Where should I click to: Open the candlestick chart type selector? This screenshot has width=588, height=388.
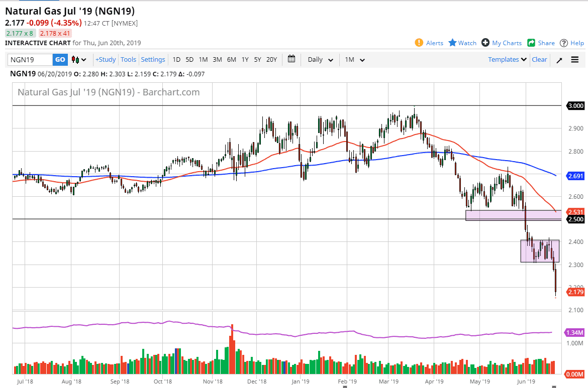79,60
